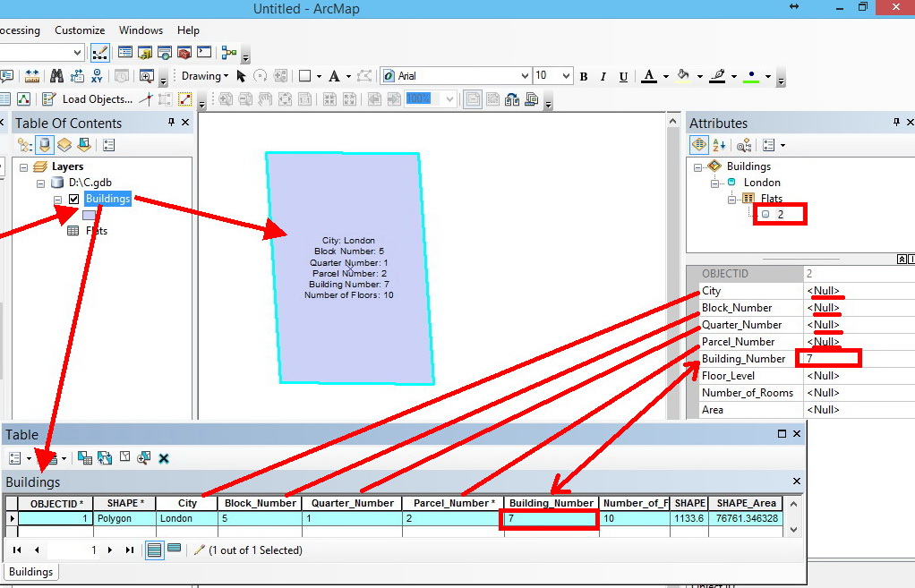Toggle Italic text formatting
Viewport: 915px width, 588px height.
tap(603, 76)
